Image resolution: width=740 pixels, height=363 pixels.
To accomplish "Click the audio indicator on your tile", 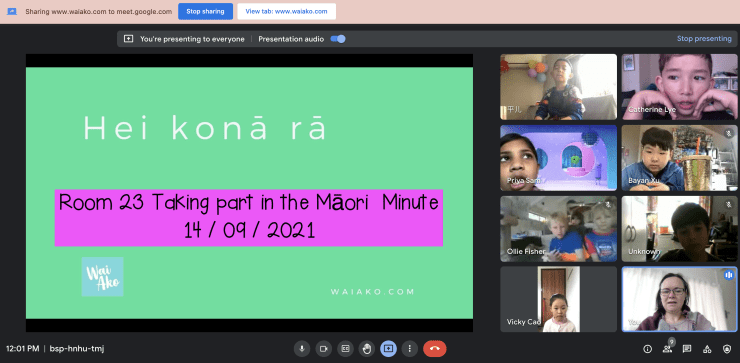I will (x=729, y=275).
